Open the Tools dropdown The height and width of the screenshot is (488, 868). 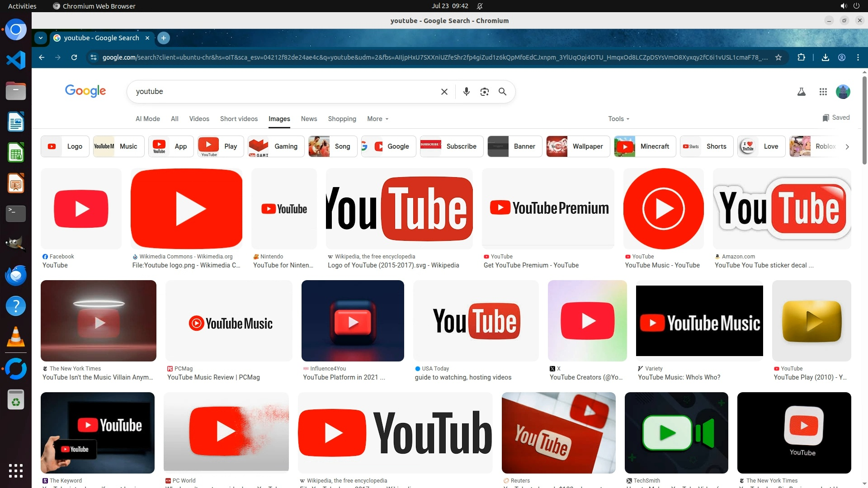tap(618, 119)
